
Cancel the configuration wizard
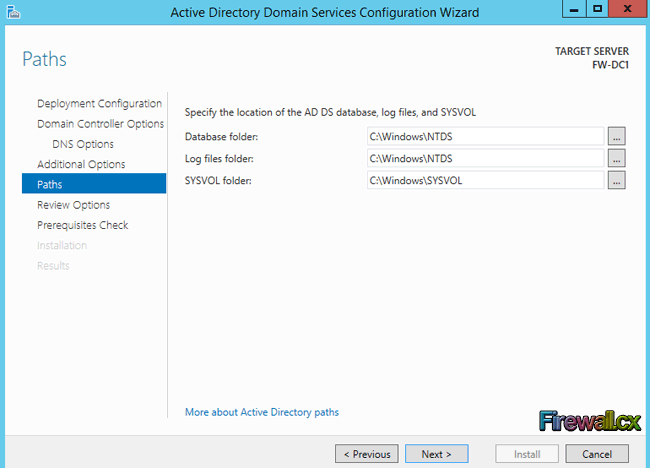[597, 454]
